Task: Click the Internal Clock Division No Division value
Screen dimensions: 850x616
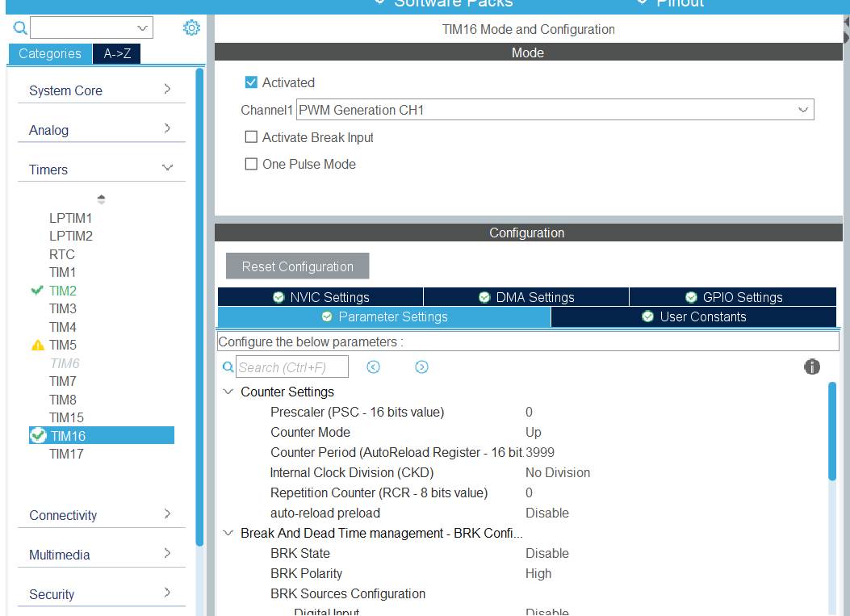Action: (557, 472)
